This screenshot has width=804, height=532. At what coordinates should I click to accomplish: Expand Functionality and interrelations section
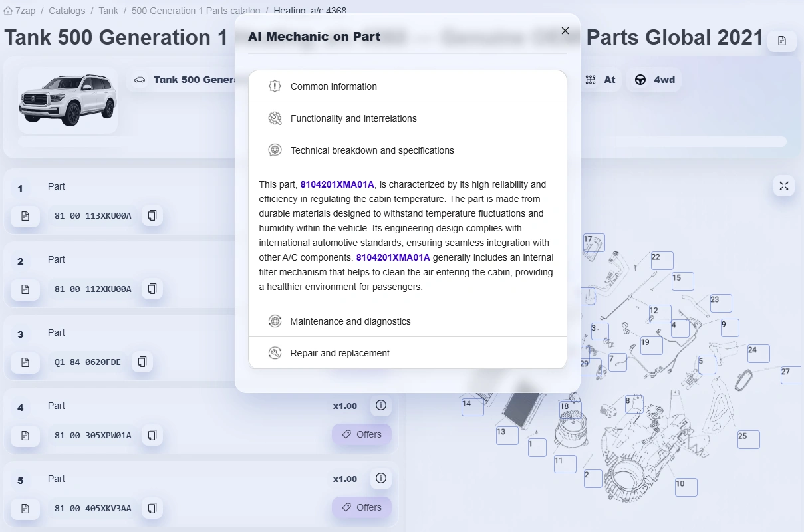[408, 118]
